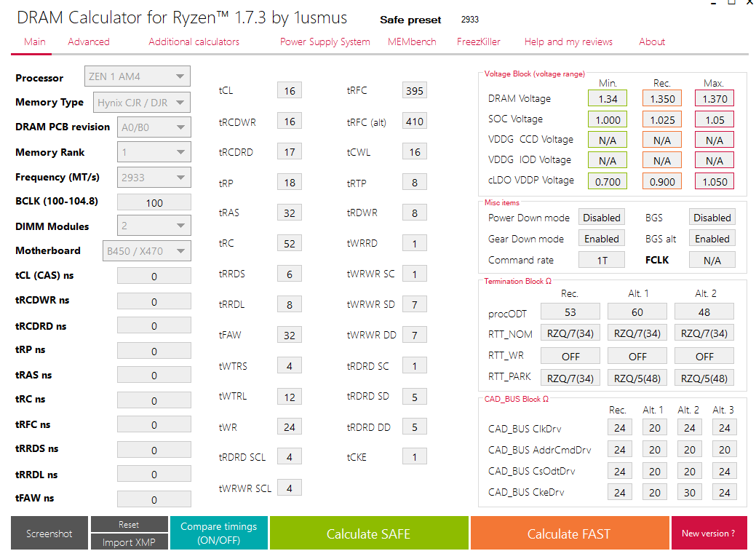Click the New version ? button
This screenshot has width=756, height=559.
point(709,533)
